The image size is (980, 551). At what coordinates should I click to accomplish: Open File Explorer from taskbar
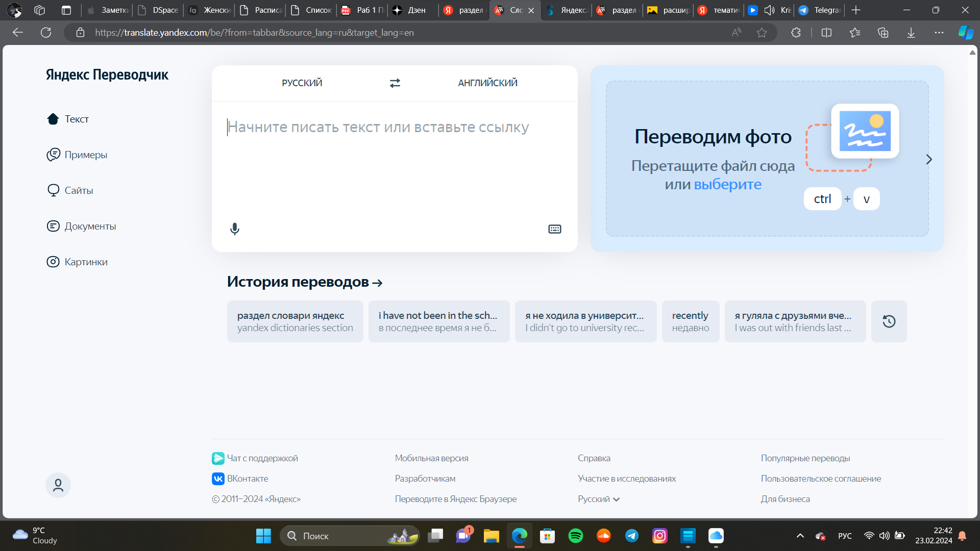click(492, 536)
